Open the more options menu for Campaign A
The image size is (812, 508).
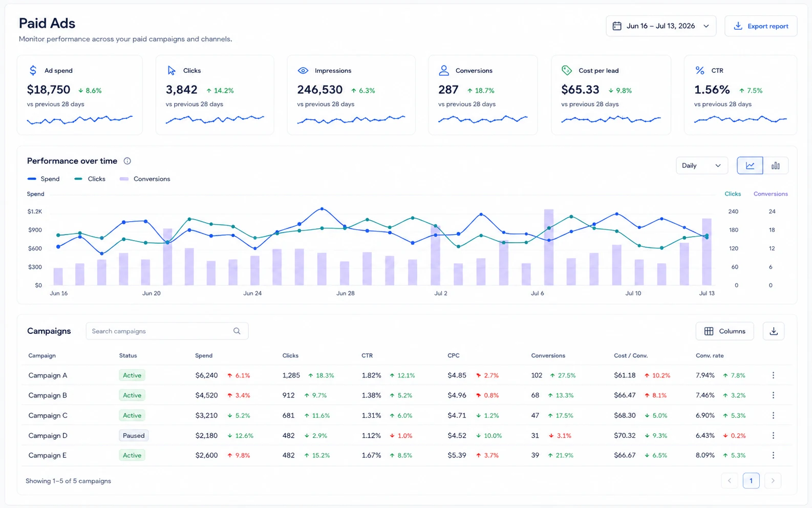[773, 375]
